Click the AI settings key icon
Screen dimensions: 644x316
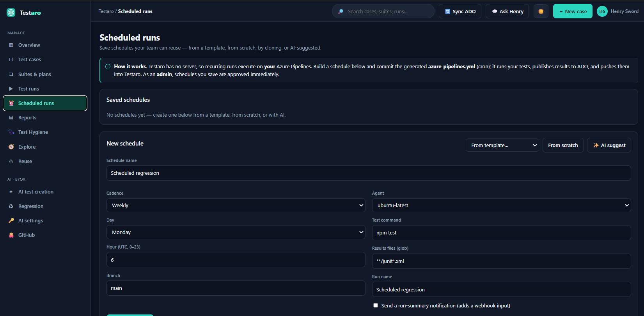pyautogui.click(x=11, y=221)
